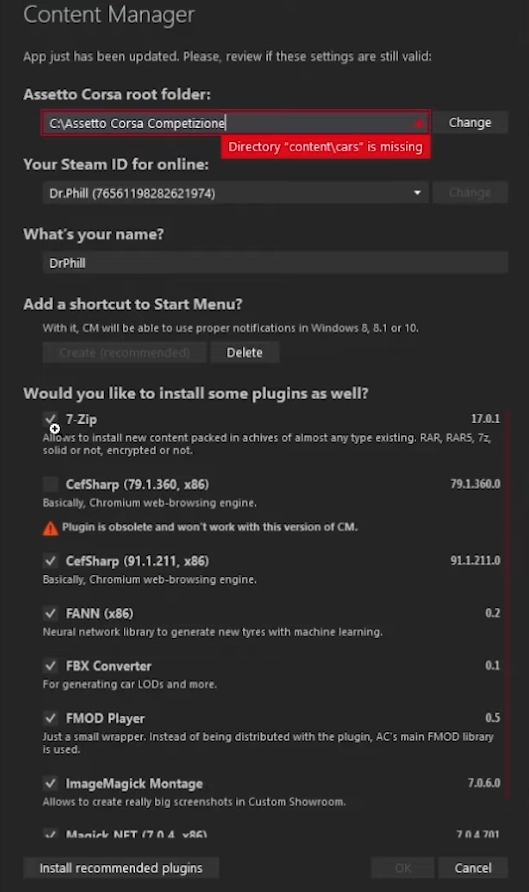The image size is (529, 892).
Task: Select the Dr.Phill Steam ID combo box
Action: (x=235, y=193)
